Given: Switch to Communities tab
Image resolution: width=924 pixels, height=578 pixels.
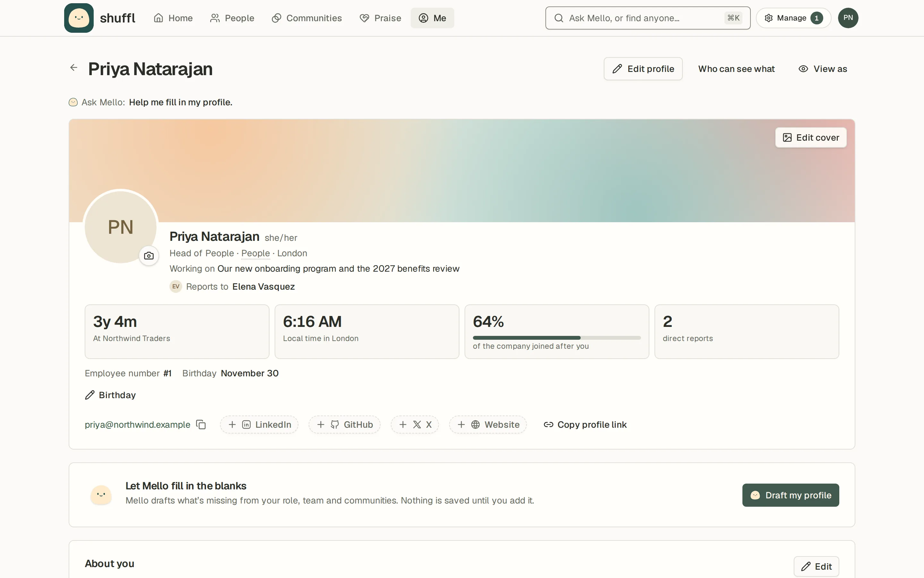Looking at the screenshot, I should click(x=307, y=18).
